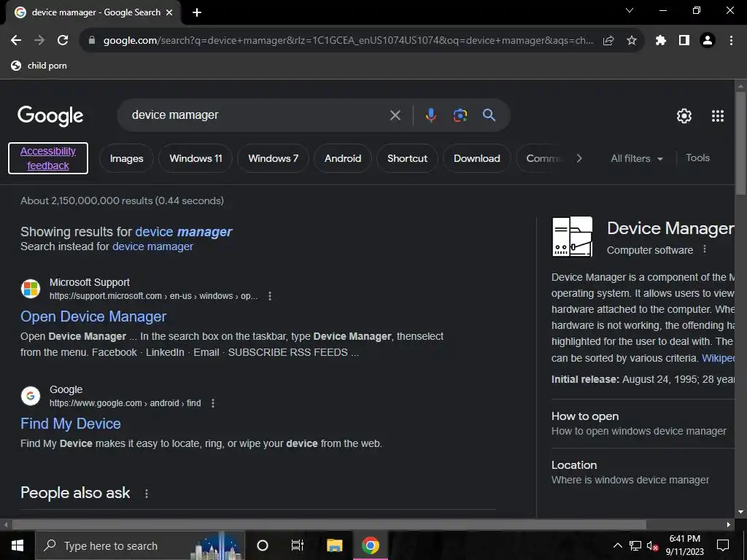
Task: Select the Windows 11 filter chip
Action: (x=196, y=158)
